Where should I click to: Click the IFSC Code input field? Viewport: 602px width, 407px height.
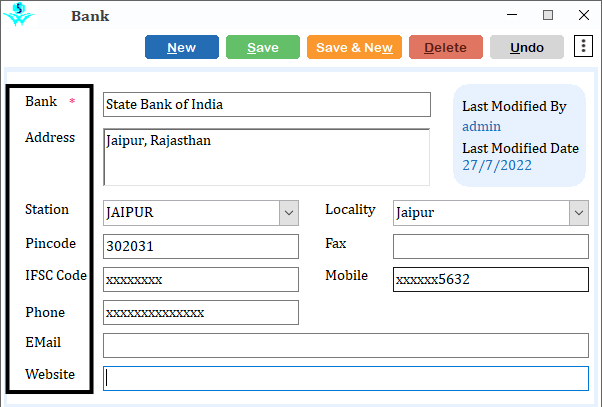(x=201, y=280)
